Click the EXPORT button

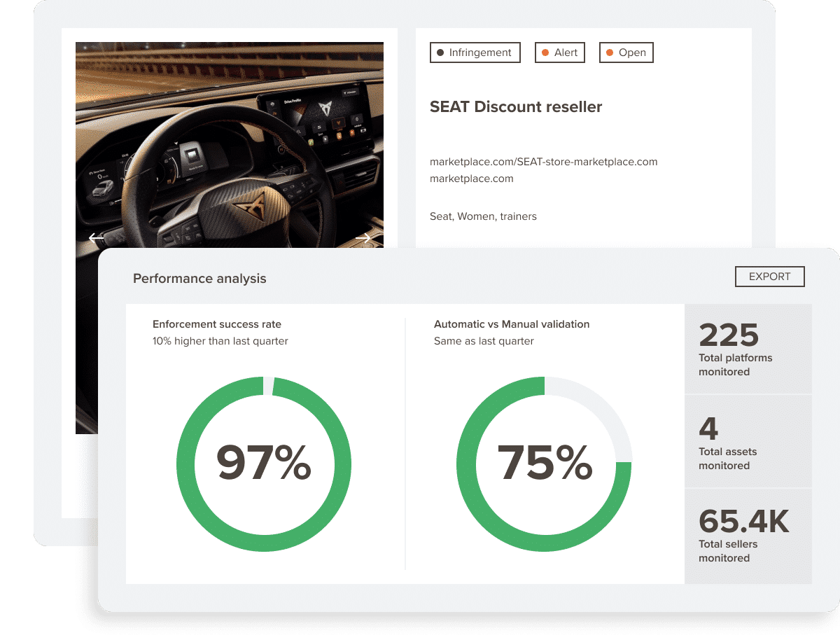click(770, 277)
